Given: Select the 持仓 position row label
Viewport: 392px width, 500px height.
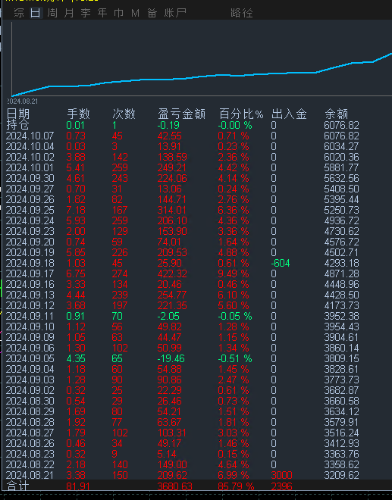Looking at the screenshot, I should (x=18, y=125).
